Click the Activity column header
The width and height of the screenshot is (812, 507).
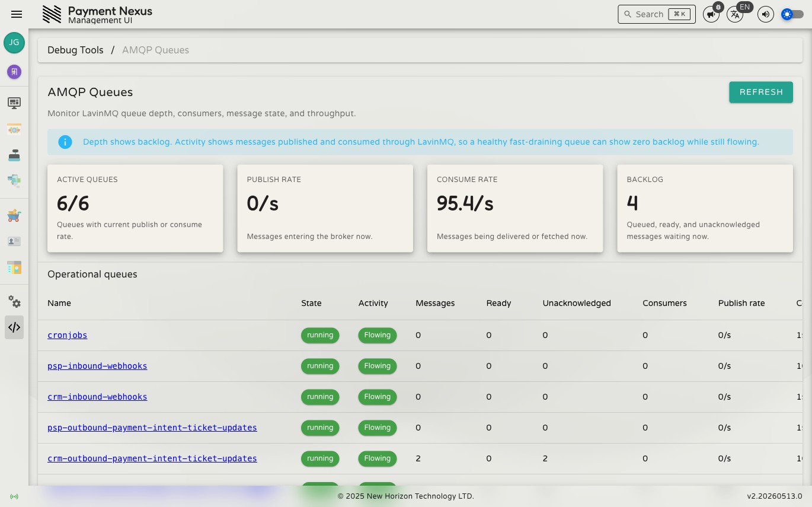coord(373,303)
